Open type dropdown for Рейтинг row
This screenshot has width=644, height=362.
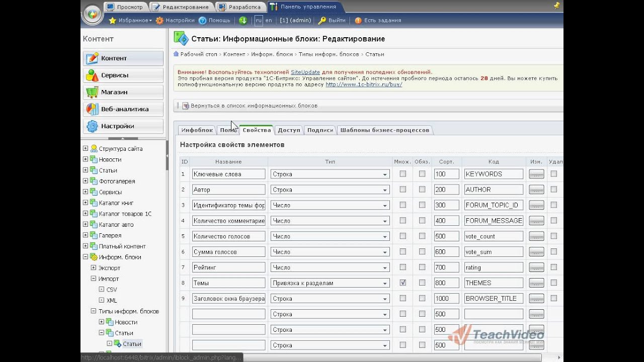click(330, 267)
